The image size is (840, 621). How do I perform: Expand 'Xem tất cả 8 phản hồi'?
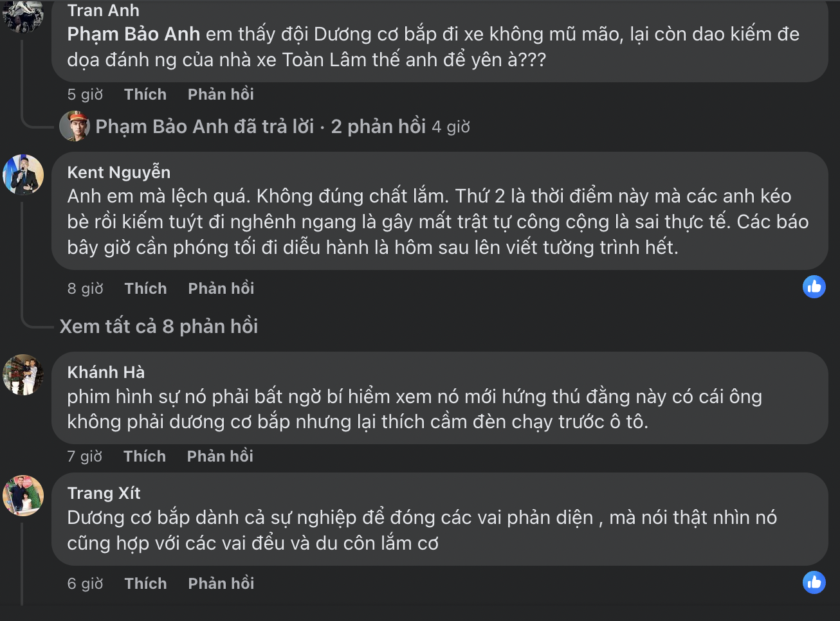[x=159, y=327]
